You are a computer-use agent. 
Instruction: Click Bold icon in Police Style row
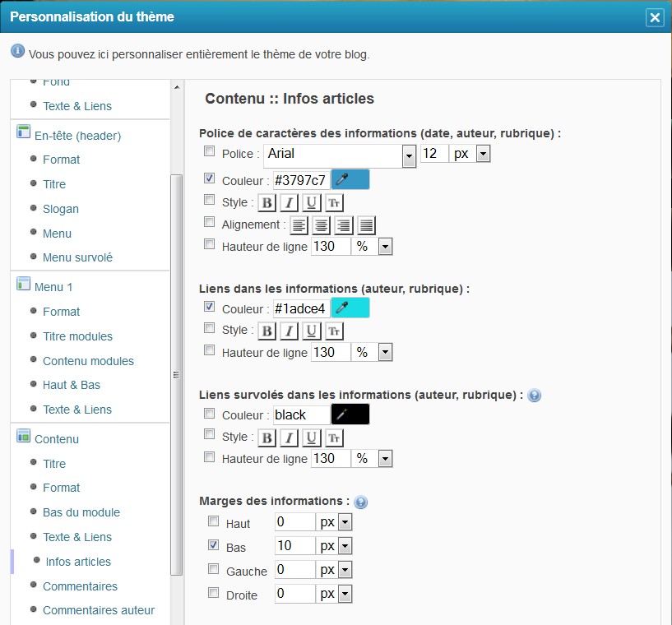(266, 202)
